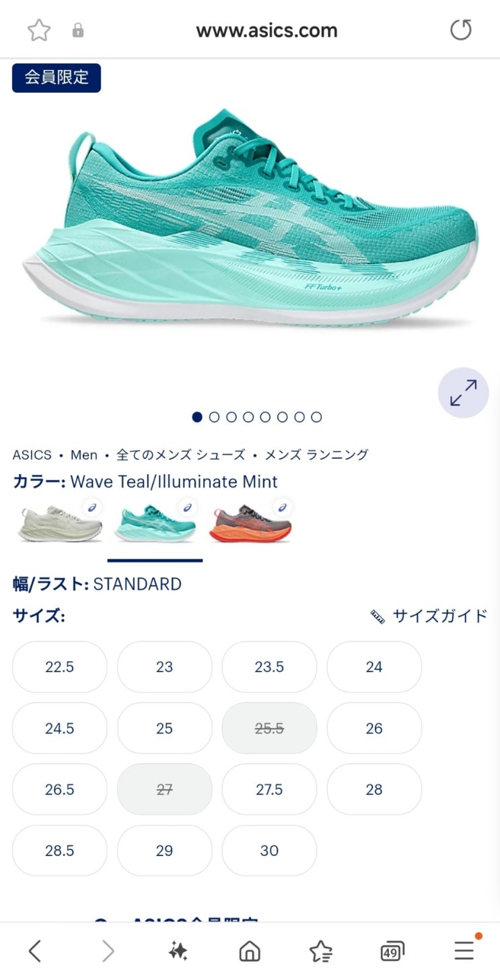
Task: Expand shoe image to fullscreen view
Action: (464, 393)
